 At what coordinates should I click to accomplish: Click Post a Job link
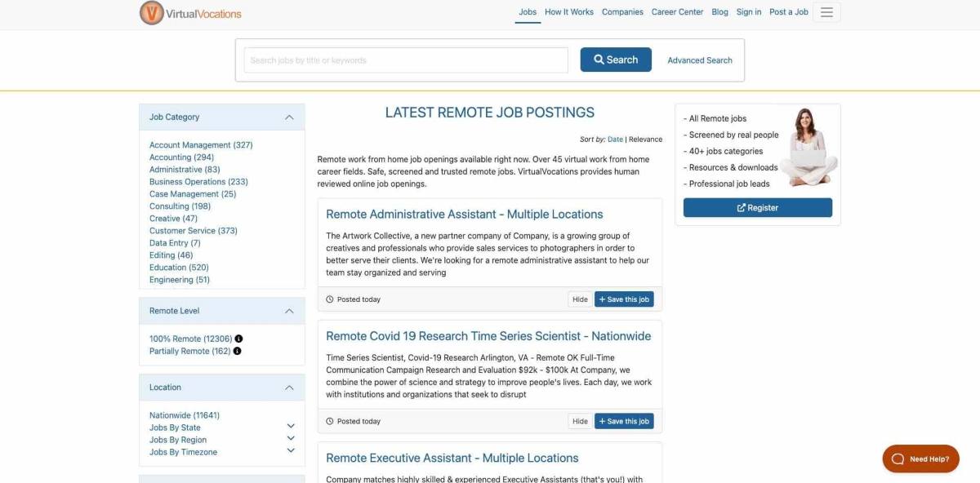(x=789, y=12)
